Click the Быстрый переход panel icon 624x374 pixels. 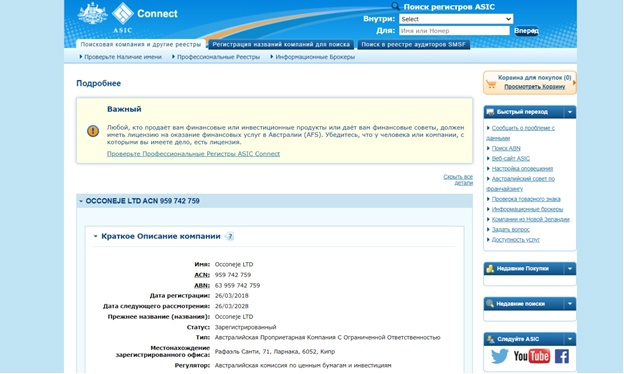tap(490, 112)
